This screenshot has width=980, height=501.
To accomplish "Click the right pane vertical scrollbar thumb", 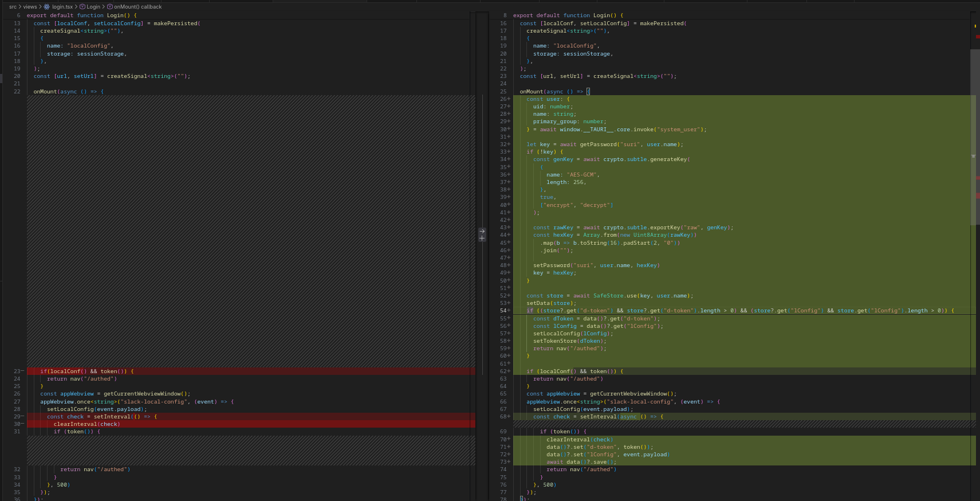I will [x=974, y=138].
